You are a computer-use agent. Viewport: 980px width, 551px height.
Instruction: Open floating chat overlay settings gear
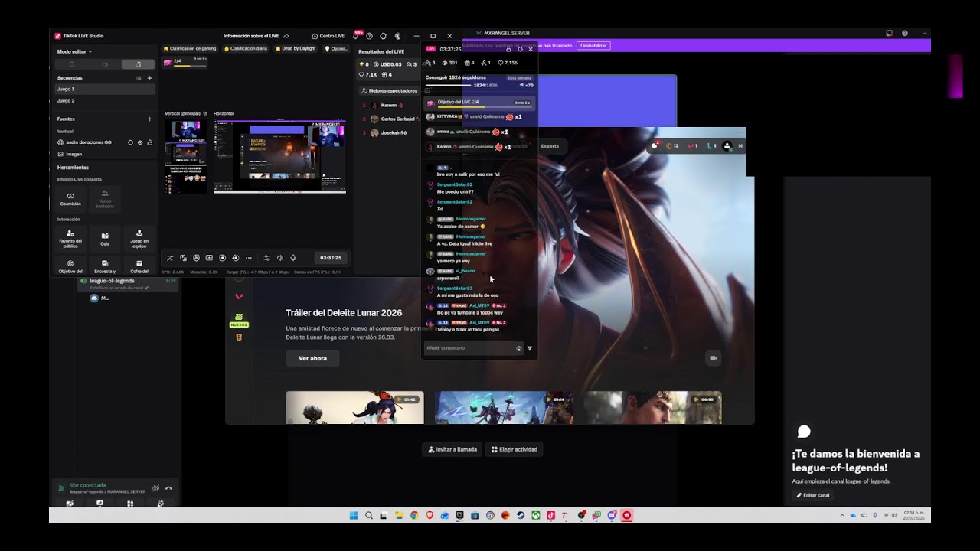pyautogui.click(x=520, y=49)
